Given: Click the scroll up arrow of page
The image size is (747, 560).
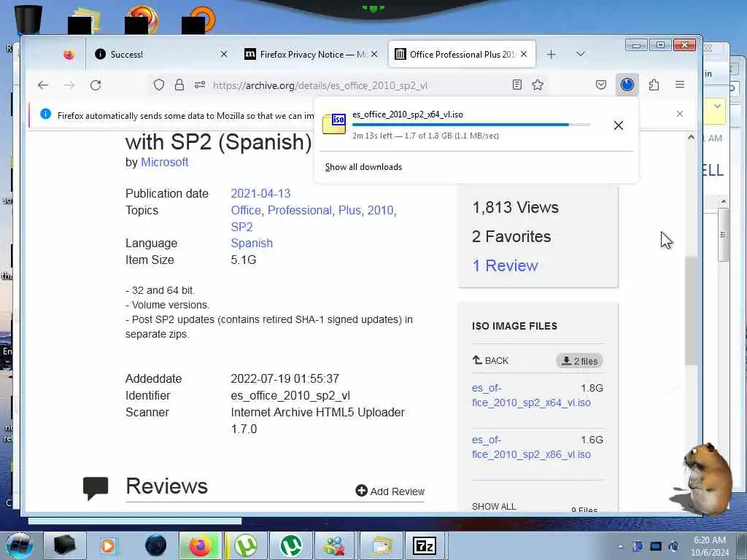Looking at the screenshot, I should coord(691,137).
